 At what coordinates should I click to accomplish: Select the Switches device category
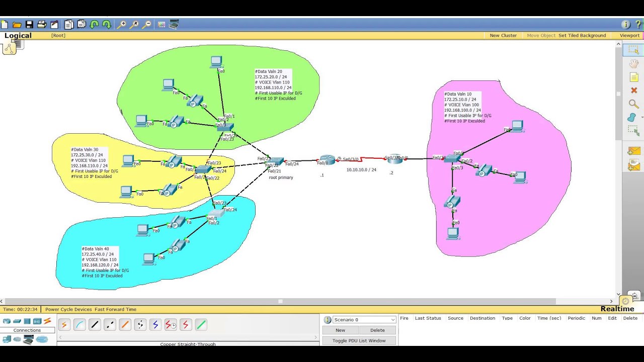tap(17, 321)
